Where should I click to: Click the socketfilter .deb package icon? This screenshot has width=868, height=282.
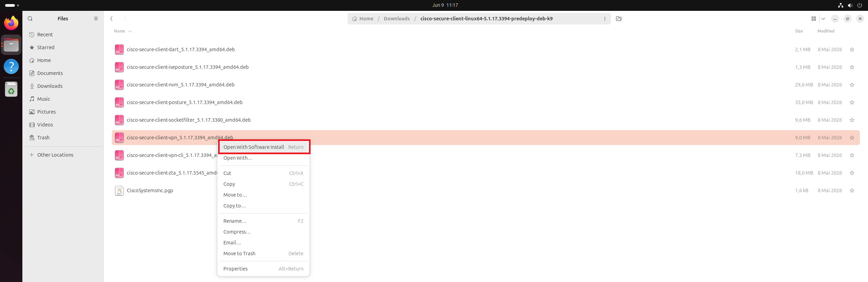(119, 120)
